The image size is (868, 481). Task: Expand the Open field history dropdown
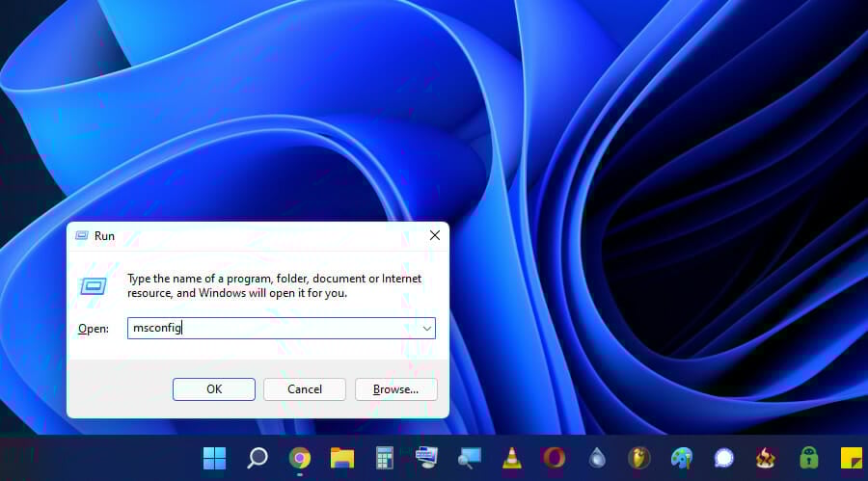[427, 329]
